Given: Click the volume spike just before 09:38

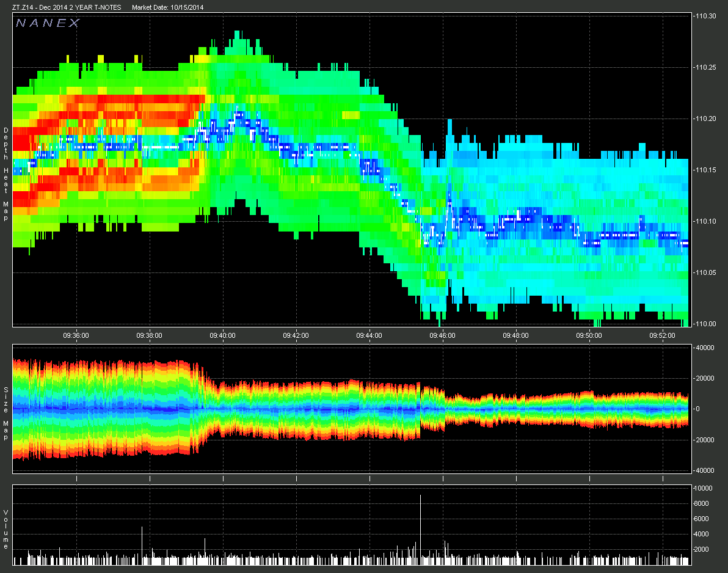Looking at the screenshot, I should point(142,546).
